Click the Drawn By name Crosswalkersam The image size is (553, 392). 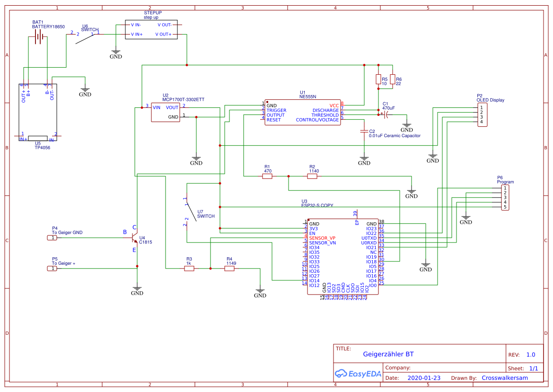pos(505,377)
